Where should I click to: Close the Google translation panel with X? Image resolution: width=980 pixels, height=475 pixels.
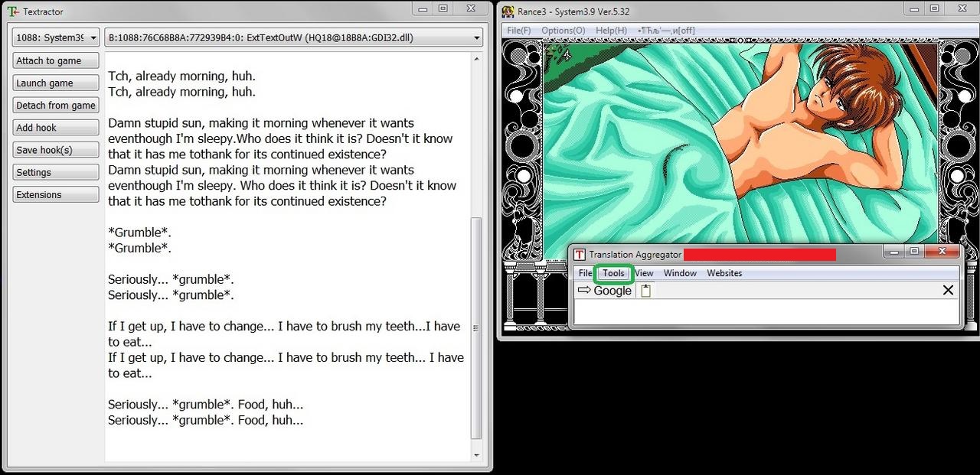pyautogui.click(x=948, y=290)
